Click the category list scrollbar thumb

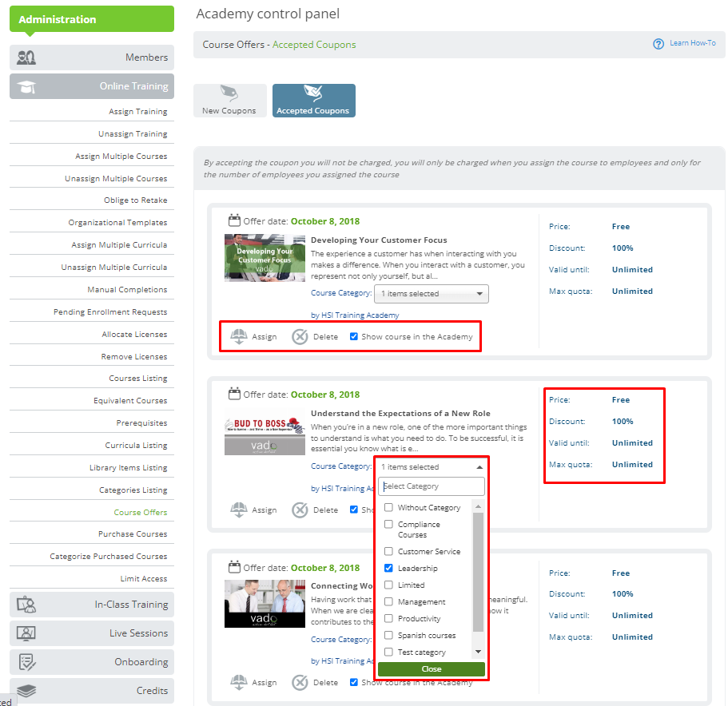(x=478, y=572)
